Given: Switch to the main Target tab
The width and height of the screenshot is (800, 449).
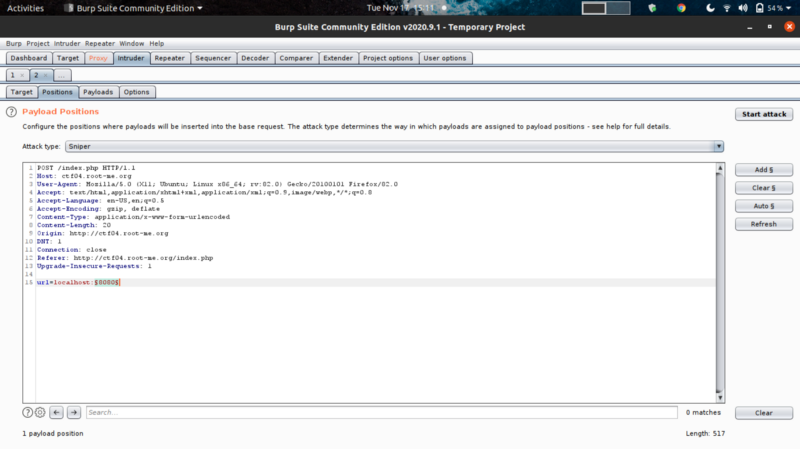Looking at the screenshot, I should pyautogui.click(x=68, y=58).
